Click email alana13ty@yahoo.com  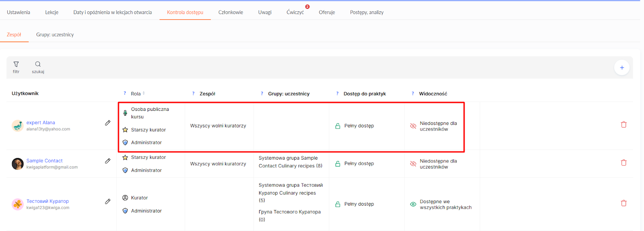point(48,129)
